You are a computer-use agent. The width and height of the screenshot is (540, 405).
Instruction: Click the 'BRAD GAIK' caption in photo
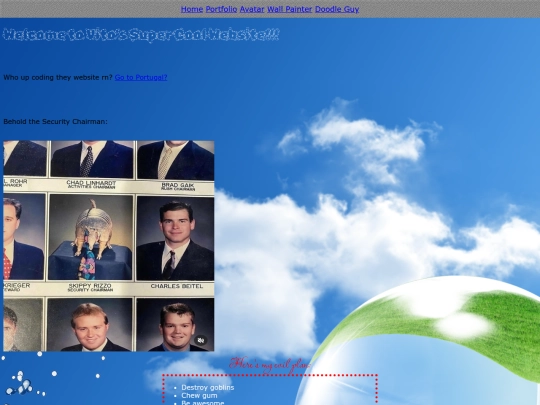click(178, 185)
